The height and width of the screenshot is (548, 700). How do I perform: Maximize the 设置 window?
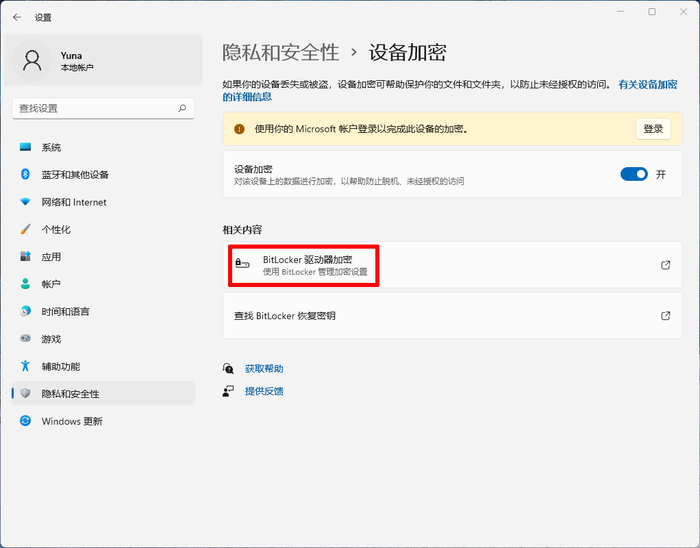(652, 12)
